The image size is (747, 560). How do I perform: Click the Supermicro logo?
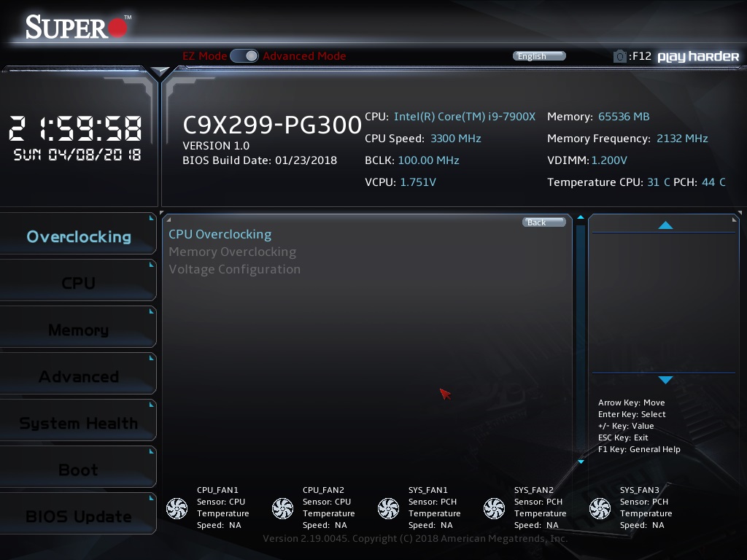point(77,27)
